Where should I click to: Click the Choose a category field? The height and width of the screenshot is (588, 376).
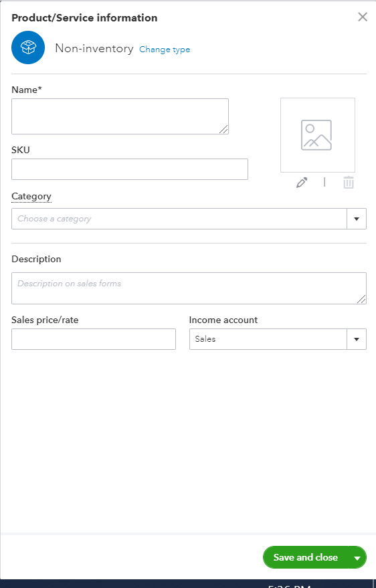[x=179, y=219]
